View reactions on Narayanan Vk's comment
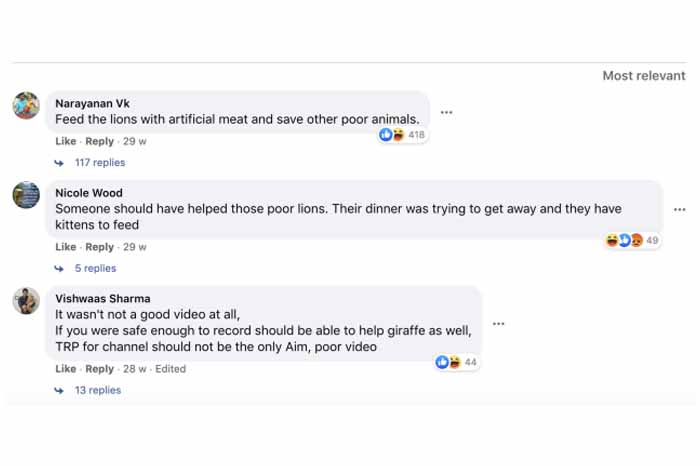This screenshot has width=700, height=466. (x=402, y=135)
